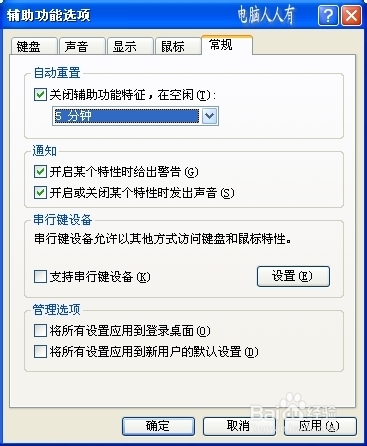This screenshot has width=367, height=446.
Task: Select the 常规 tab
Action: [227, 45]
